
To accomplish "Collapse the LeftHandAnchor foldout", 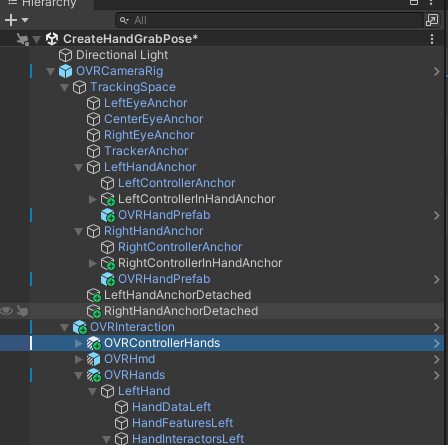I will (79, 168).
